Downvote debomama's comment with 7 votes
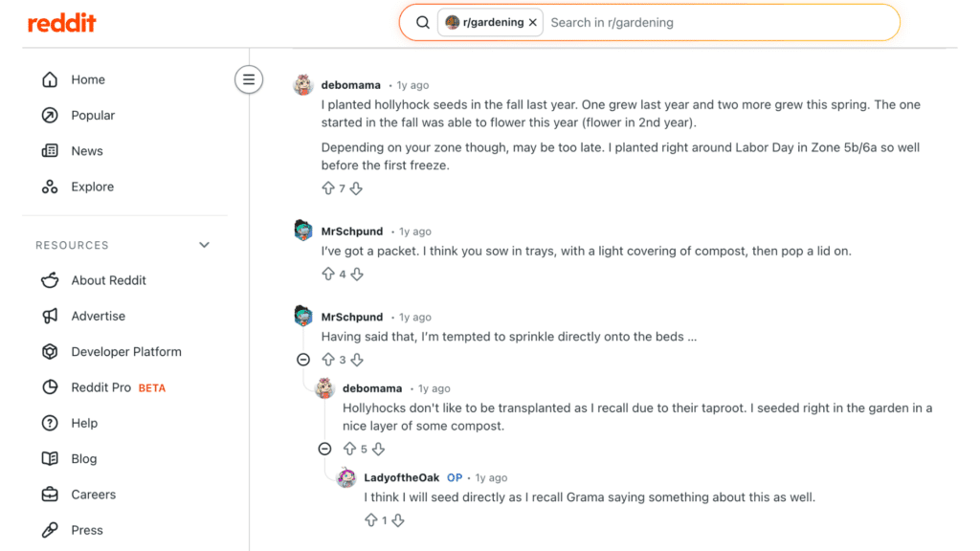This screenshot has width=980, height=551. point(356,188)
